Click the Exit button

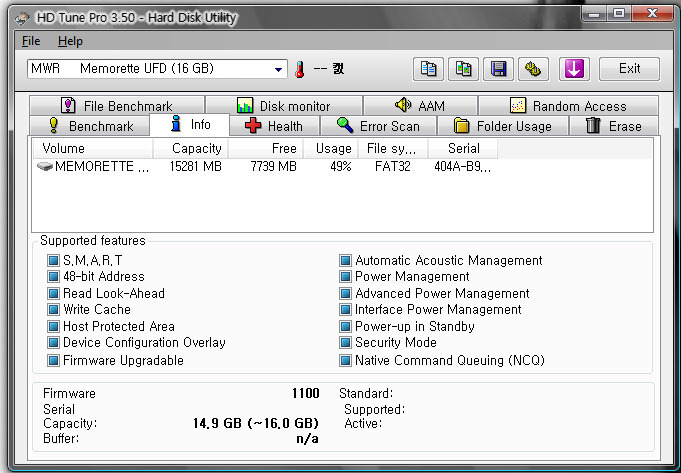point(629,69)
